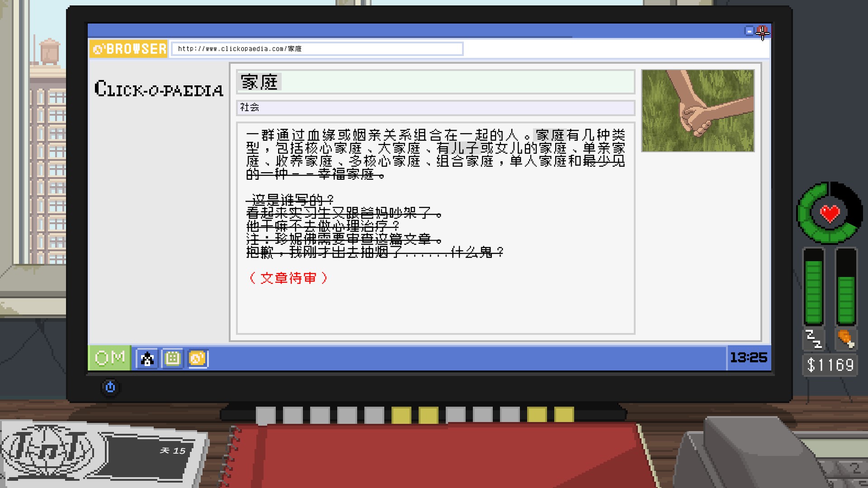The height and width of the screenshot is (488, 868).
Task: Click the holding-hands article thumbnail
Action: pyautogui.click(x=698, y=111)
